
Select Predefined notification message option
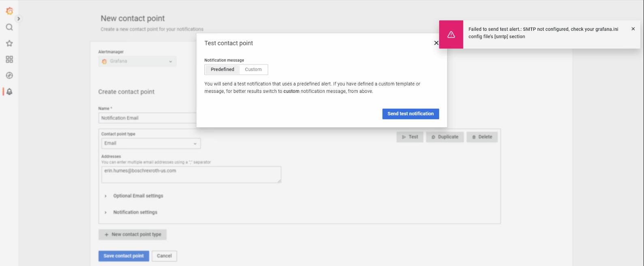[222, 69]
